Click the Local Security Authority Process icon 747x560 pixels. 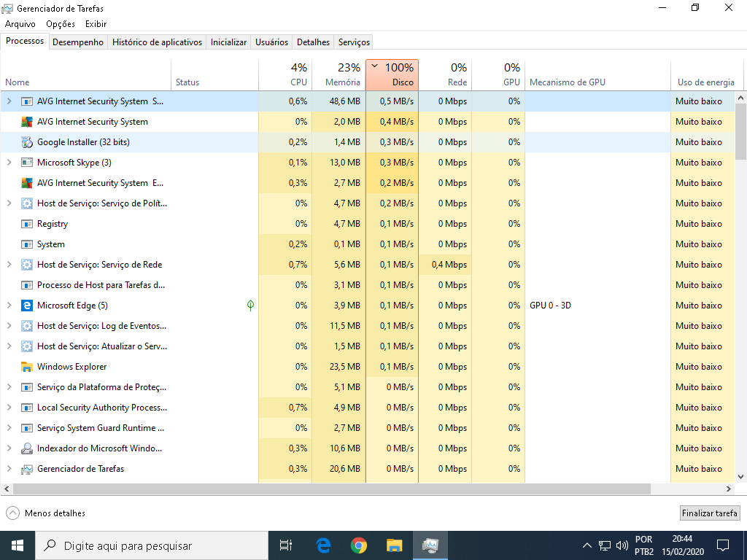pos(27,408)
